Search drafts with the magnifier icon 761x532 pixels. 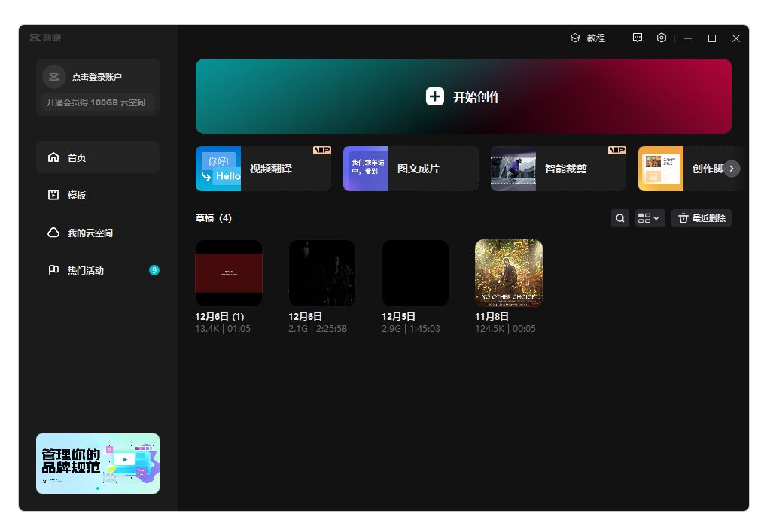pyautogui.click(x=620, y=218)
